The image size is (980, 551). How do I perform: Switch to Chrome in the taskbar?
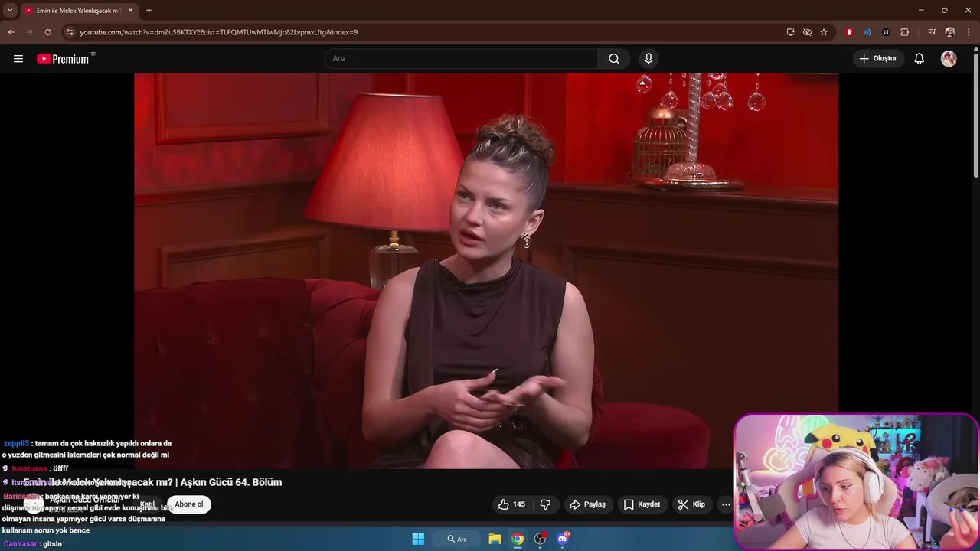coord(518,539)
